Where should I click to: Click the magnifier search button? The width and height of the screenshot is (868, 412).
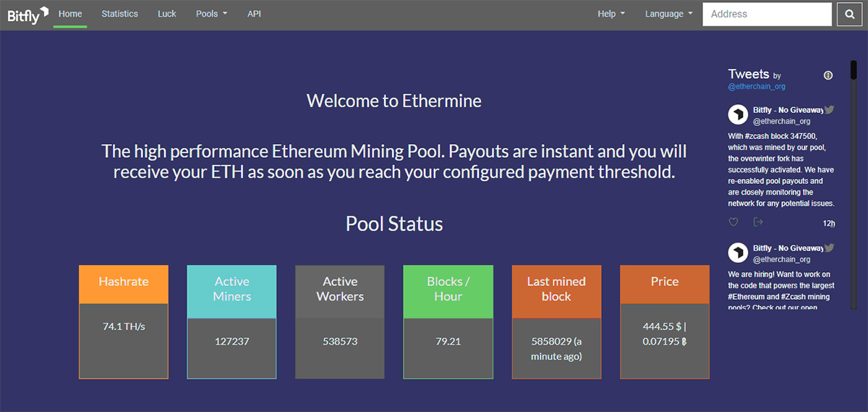[x=849, y=14]
